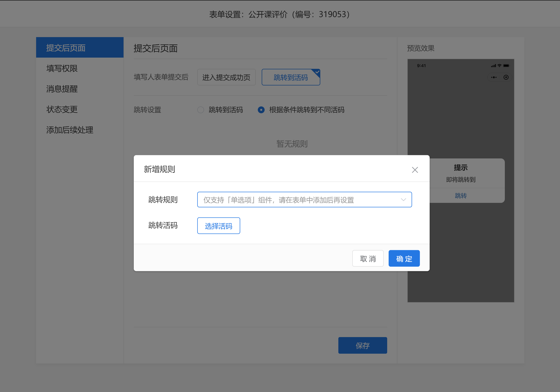Viewport: 560px width, 392px height.
Task: Click the dropdown chevron in 跳转规则 field
Action: pyautogui.click(x=403, y=200)
